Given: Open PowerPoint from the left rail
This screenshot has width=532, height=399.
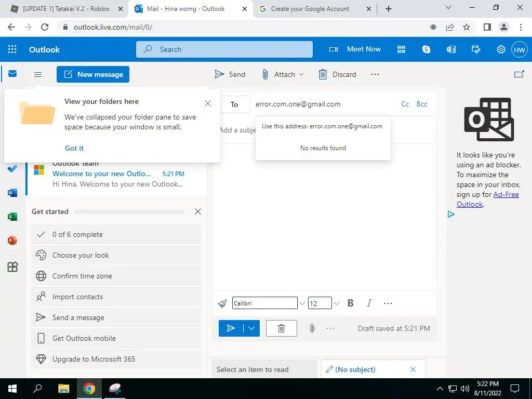Looking at the screenshot, I should point(12,241).
